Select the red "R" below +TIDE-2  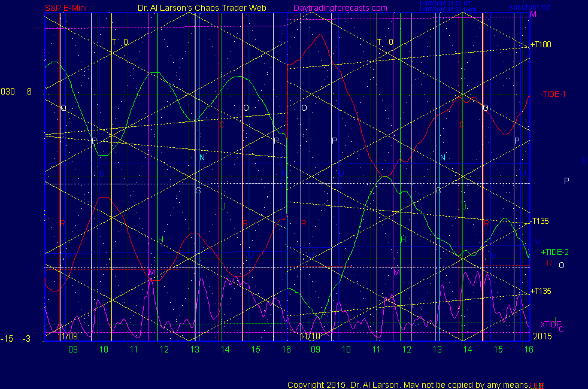pyautogui.click(x=549, y=263)
